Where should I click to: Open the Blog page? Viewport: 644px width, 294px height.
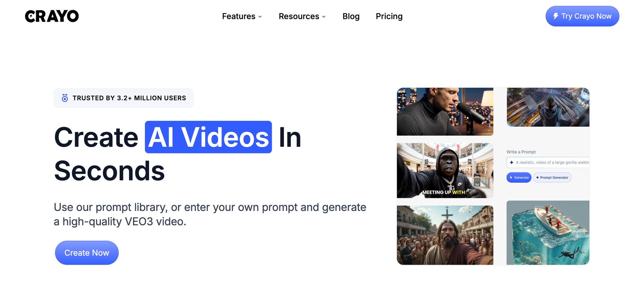coord(351,16)
